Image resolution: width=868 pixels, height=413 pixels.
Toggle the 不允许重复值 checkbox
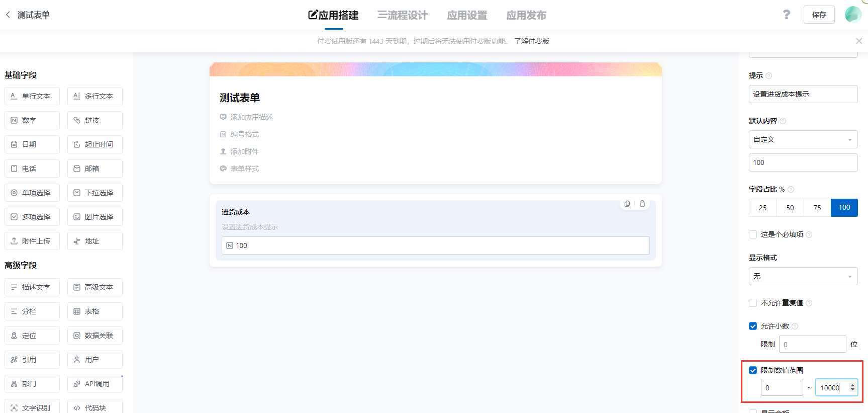tap(753, 303)
